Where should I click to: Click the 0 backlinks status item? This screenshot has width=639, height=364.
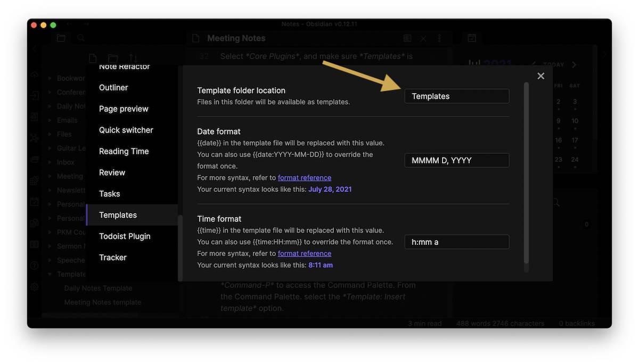pos(577,324)
